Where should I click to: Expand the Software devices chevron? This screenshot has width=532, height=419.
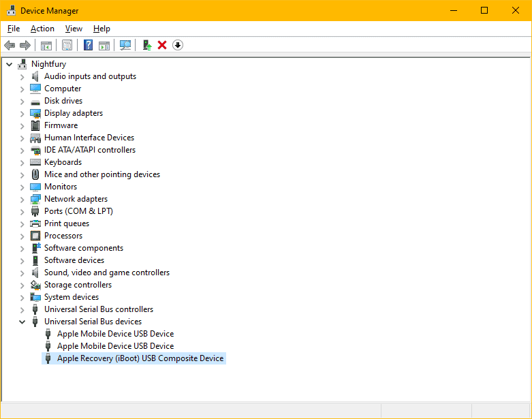tap(22, 260)
